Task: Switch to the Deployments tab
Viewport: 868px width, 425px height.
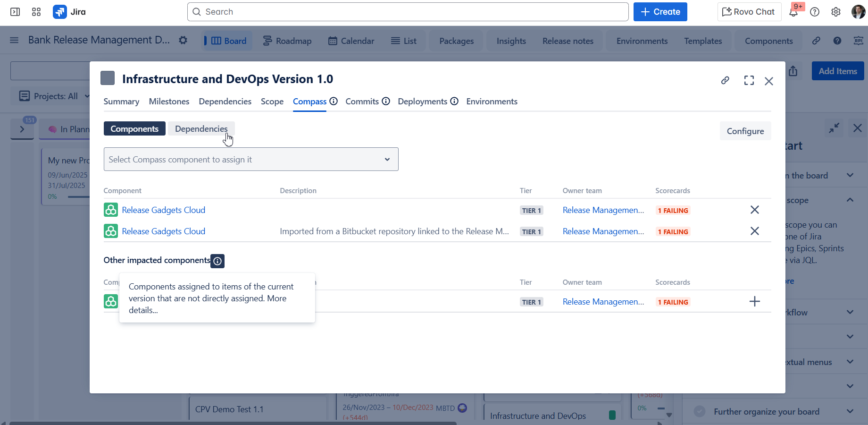Action: [x=422, y=102]
